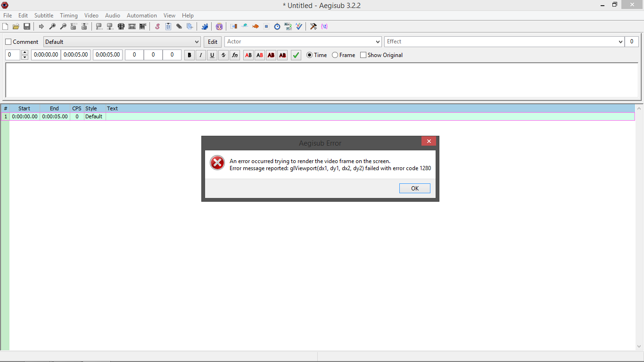The image size is (644, 362).
Task: Open the Default style dropdown
Action: pos(122,42)
